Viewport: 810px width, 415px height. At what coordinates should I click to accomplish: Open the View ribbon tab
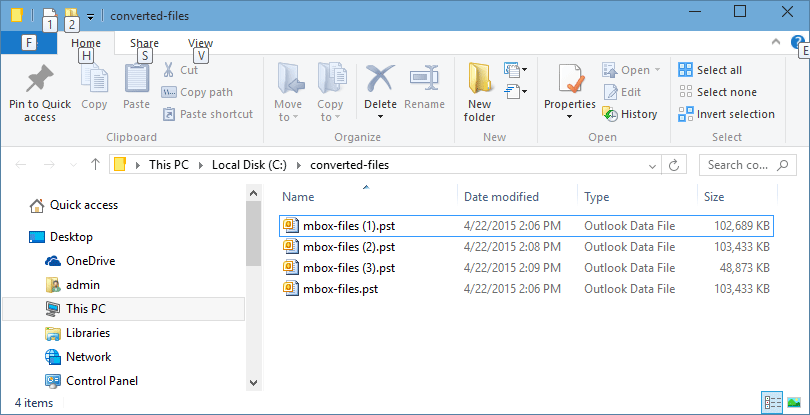click(200, 43)
